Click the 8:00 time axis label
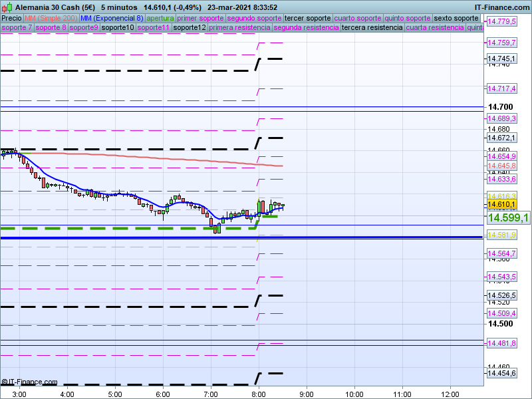This screenshot has width=532, height=399. pyautogui.click(x=259, y=393)
